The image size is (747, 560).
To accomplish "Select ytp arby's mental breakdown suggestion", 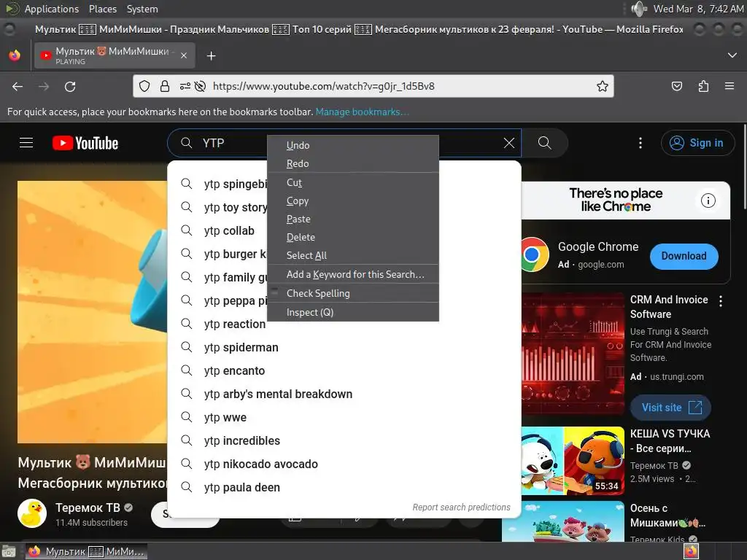I will 344,394.
